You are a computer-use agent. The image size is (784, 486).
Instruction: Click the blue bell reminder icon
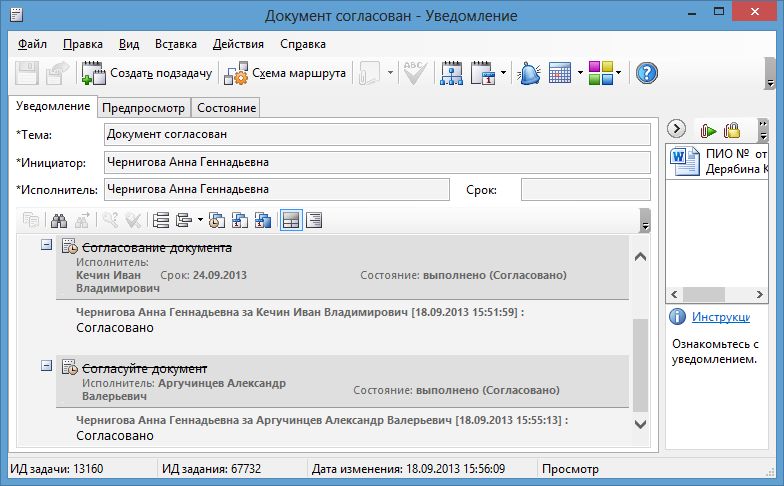coord(530,73)
